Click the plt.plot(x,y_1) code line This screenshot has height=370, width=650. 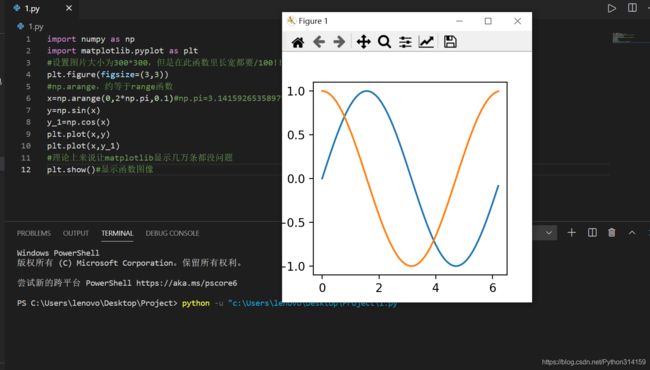click(x=83, y=146)
